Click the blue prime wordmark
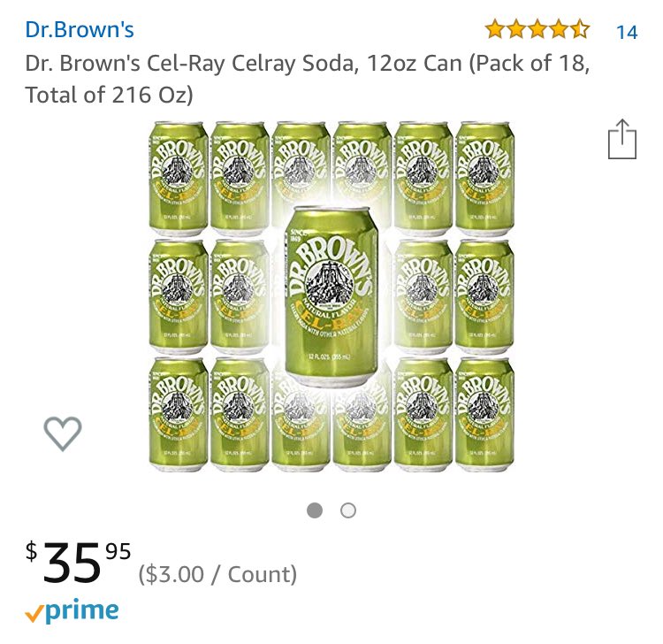663x644 pixels. 81,611
